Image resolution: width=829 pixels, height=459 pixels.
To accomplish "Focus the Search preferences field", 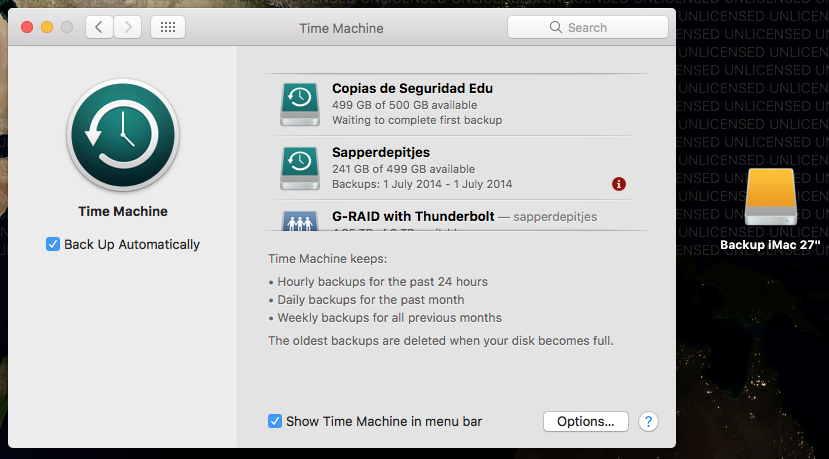I will coord(588,27).
